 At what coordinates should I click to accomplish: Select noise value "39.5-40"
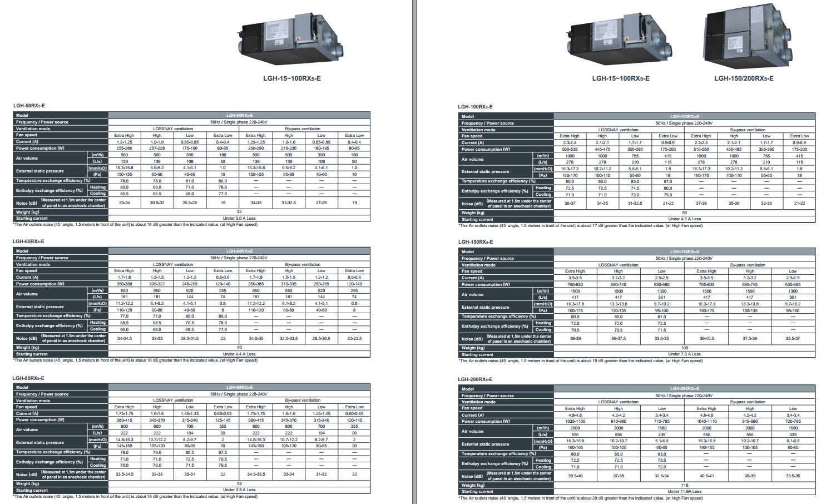[575, 476]
